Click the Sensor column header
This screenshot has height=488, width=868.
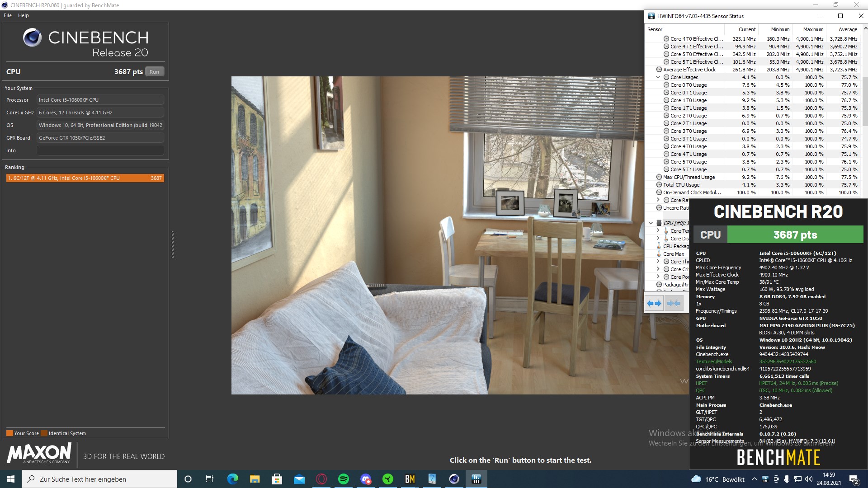685,29
